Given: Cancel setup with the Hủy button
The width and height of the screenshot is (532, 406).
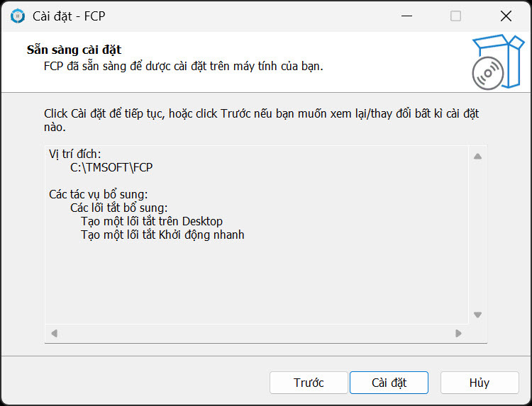Looking at the screenshot, I should coord(479,383).
